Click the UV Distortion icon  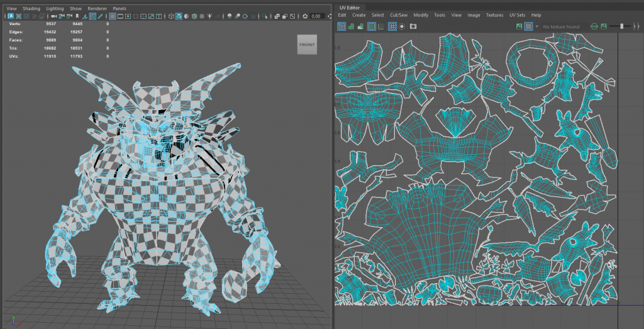coord(360,26)
